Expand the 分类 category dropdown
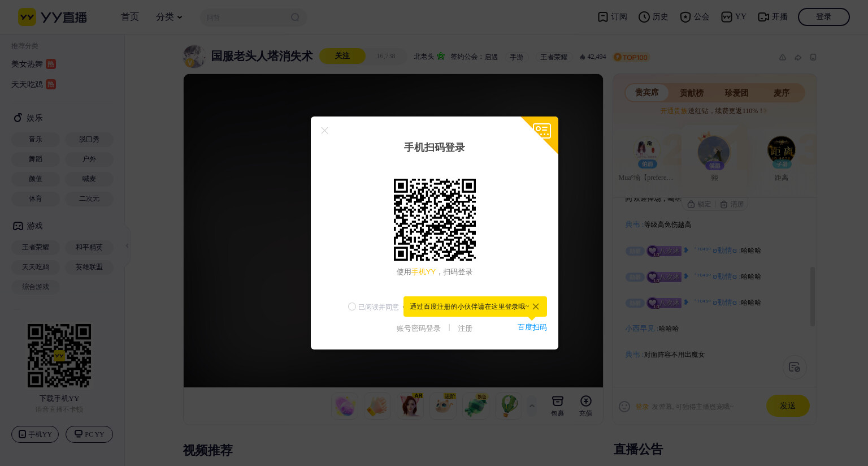The height and width of the screenshot is (466, 868). (x=169, y=17)
